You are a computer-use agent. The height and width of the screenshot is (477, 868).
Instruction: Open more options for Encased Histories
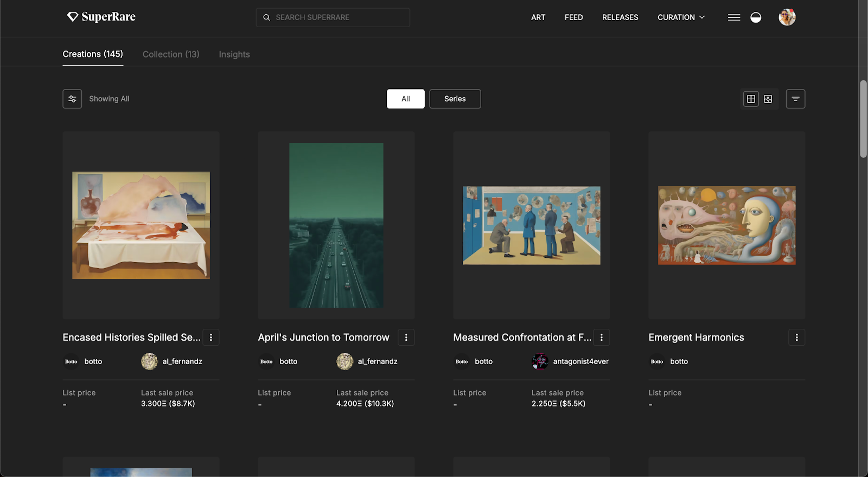(211, 338)
